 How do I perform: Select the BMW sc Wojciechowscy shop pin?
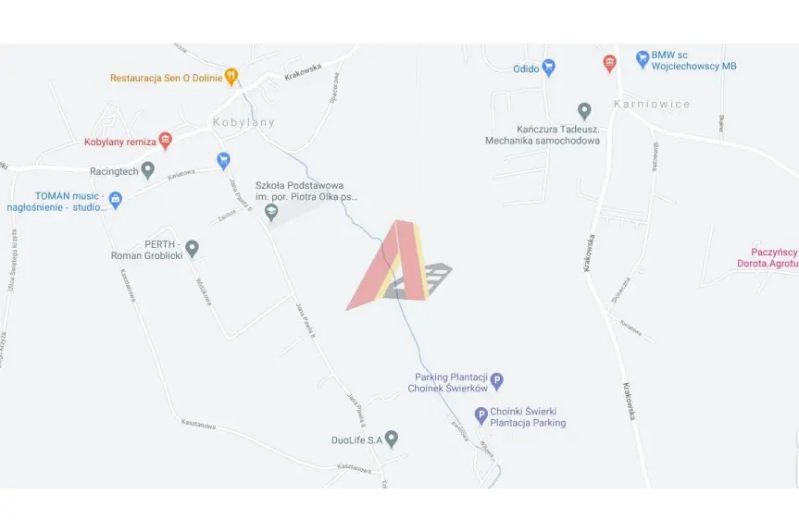tap(643, 59)
